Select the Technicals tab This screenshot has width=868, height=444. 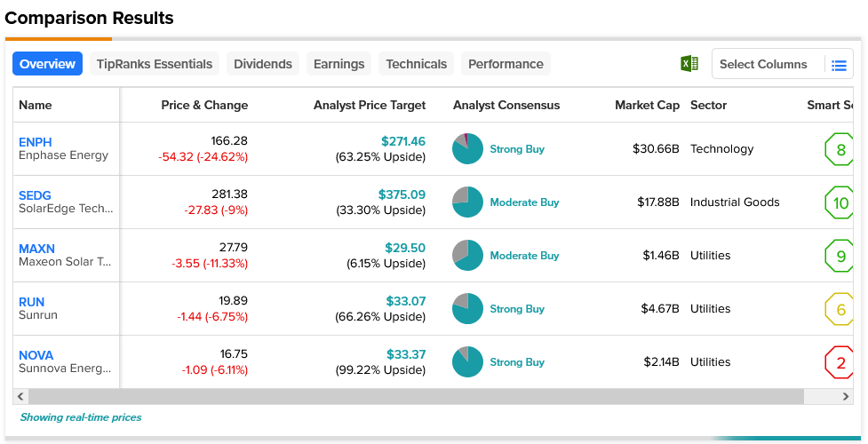coord(416,64)
